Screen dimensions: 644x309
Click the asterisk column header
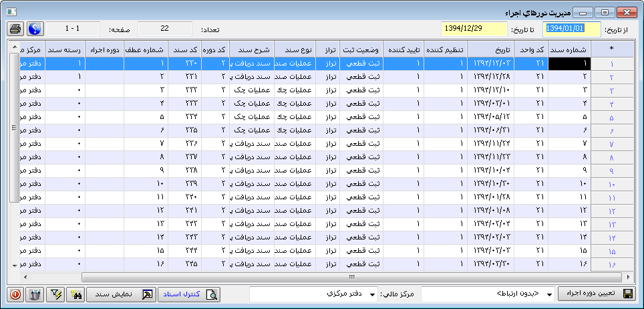[611, 49]
